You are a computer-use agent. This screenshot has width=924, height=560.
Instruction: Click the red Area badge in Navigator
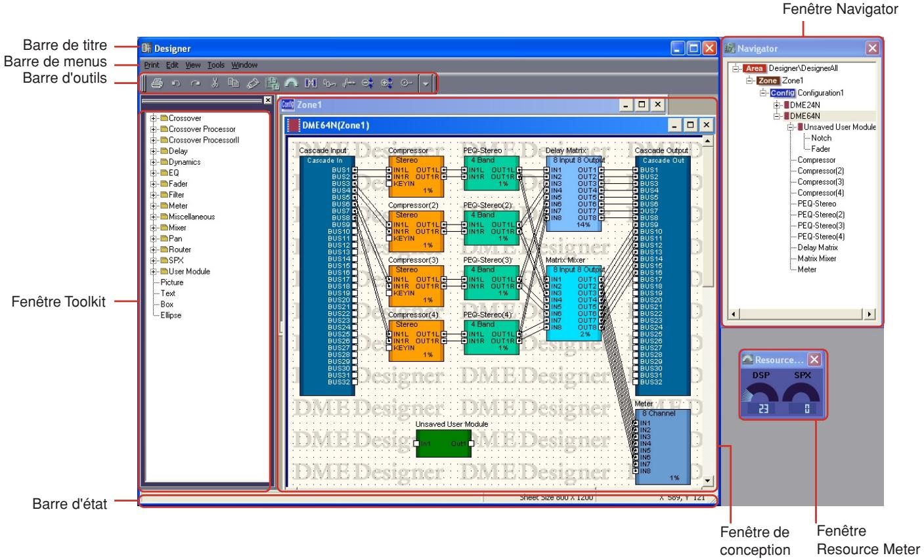coord(753,68)
